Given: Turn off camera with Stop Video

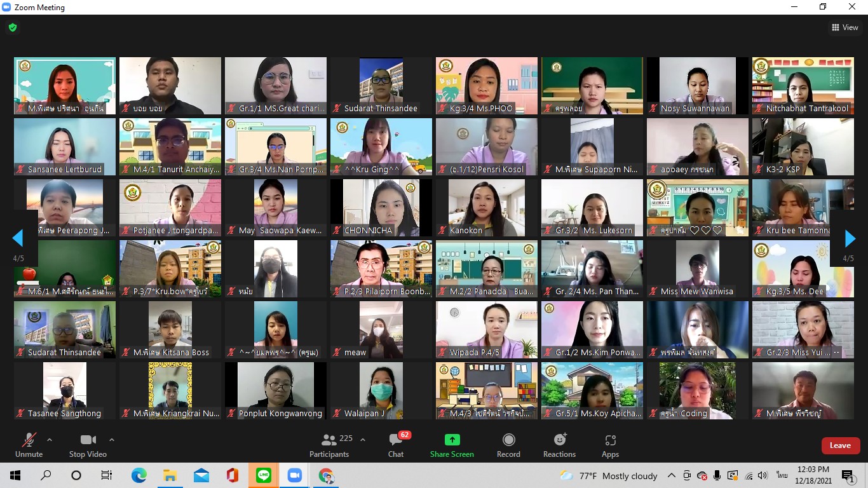Looking at the screenshot, I should (88, 440).
